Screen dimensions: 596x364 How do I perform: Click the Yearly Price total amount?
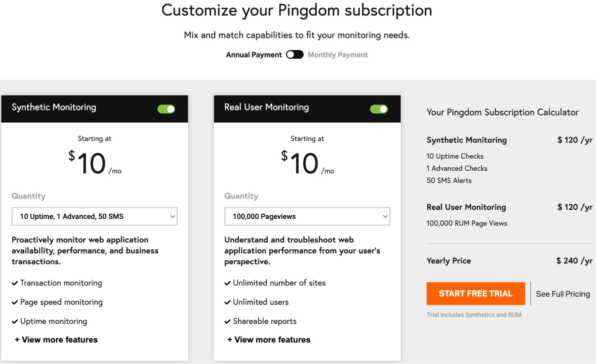(574, 261)
